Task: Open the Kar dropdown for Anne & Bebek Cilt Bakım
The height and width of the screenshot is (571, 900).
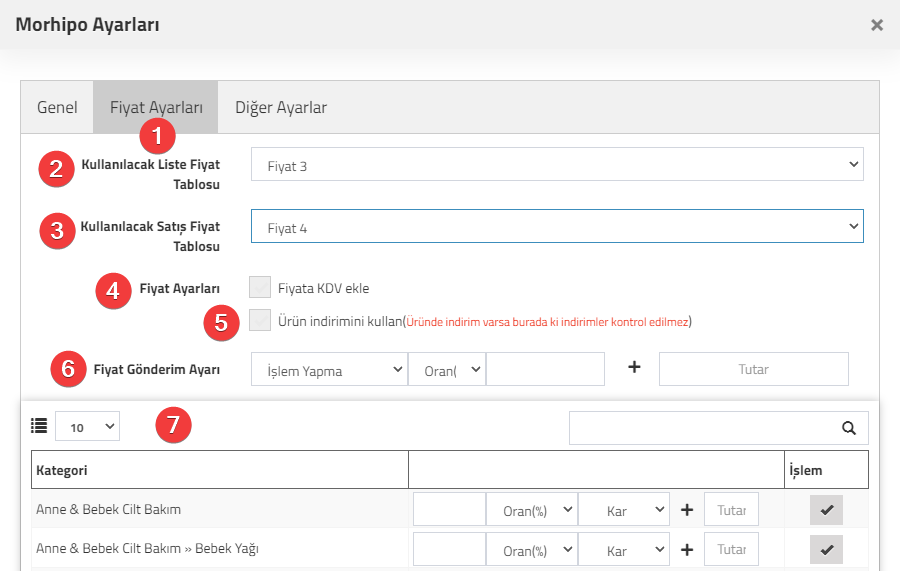Action: tap(623, 509)
